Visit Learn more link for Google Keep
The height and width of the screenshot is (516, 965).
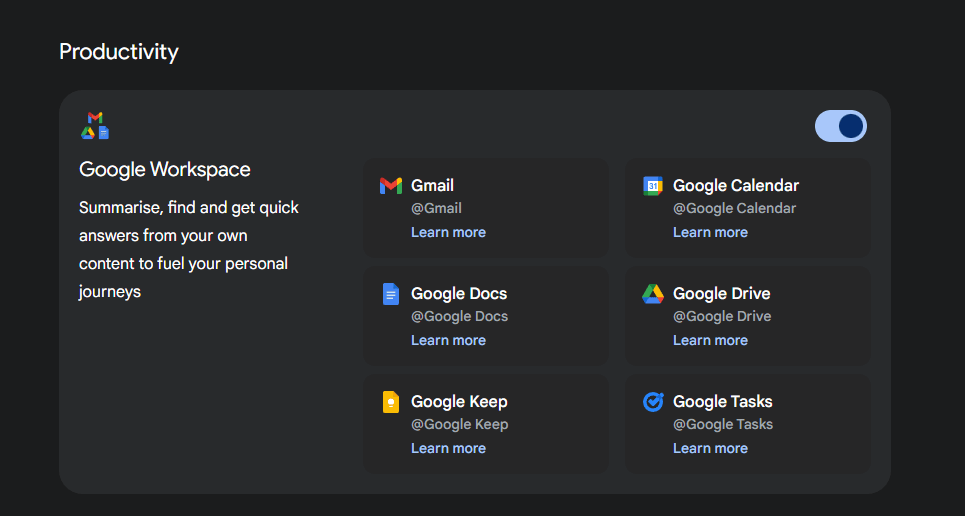(448, 448)
